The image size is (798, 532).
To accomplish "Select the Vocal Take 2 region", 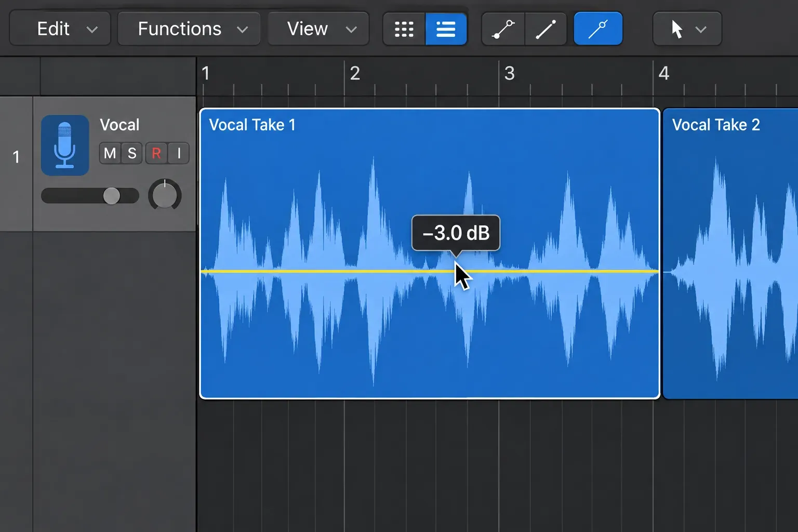I will pyautogui.click(x=730, y=254).
